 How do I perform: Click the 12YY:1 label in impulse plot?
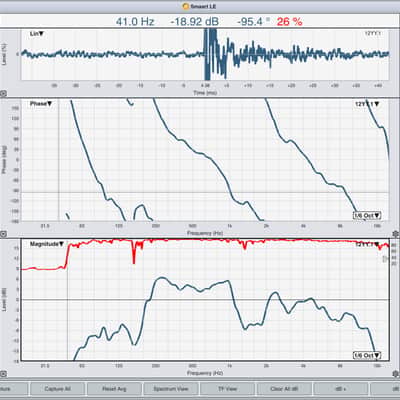[373, 34]
